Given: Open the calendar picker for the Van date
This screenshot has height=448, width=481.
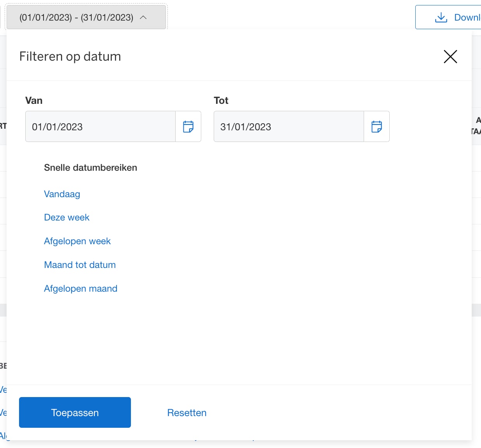Looking at the screenshot, I should (188, 126).
